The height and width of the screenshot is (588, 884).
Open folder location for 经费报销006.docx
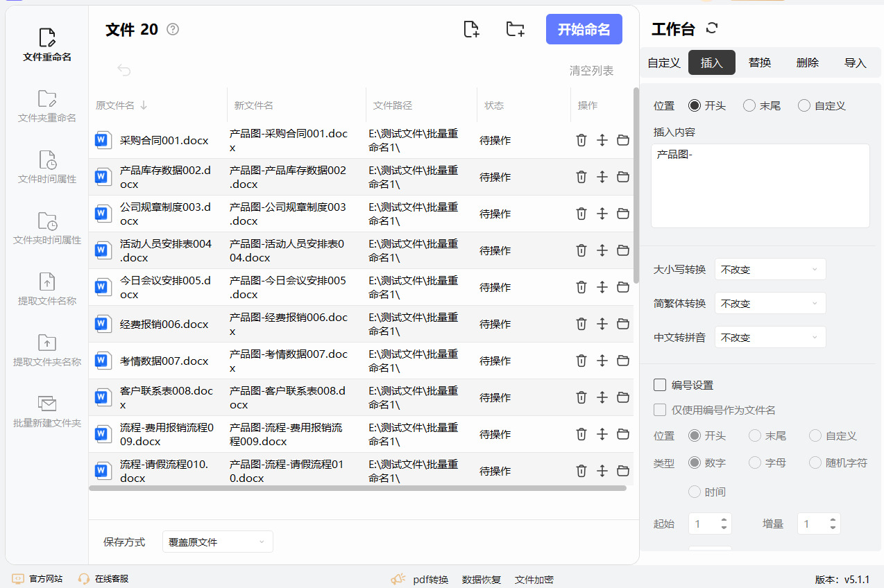tap(623, 324)
